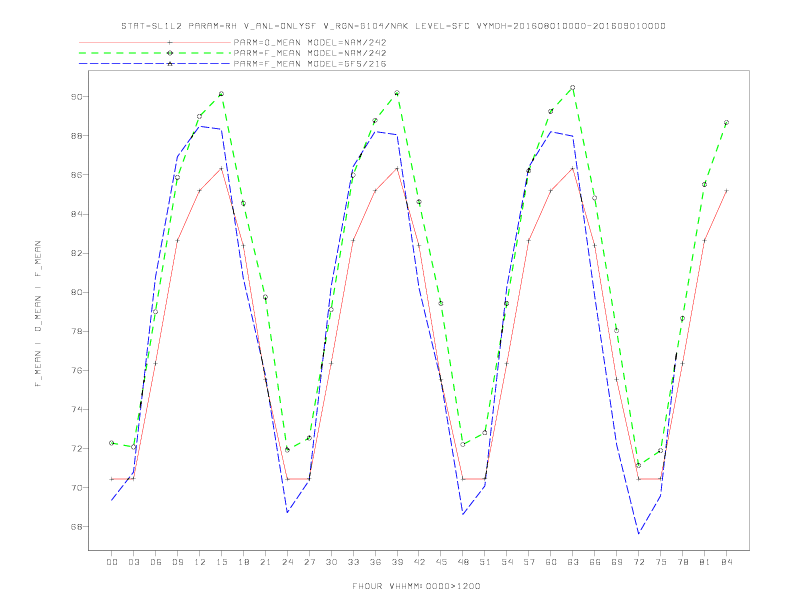Click the x-axis tick label 12

(x=200, y=562)
